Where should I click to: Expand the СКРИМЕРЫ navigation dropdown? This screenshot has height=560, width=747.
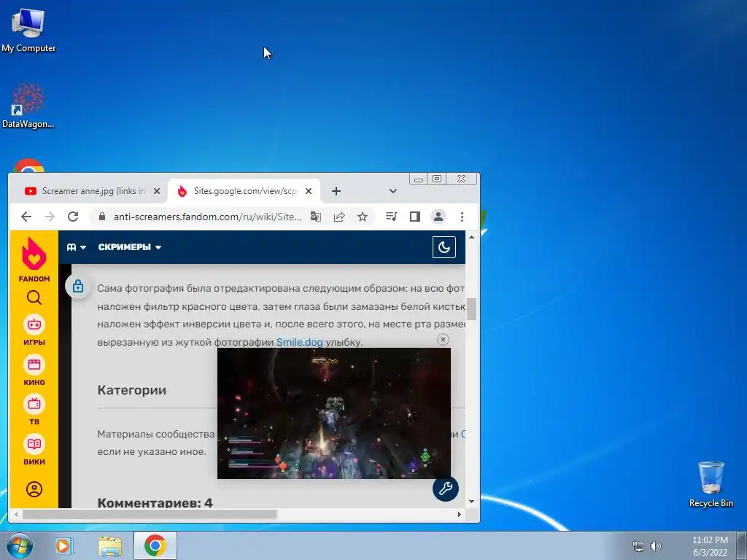pyautogui.click(x=130, y=247)
